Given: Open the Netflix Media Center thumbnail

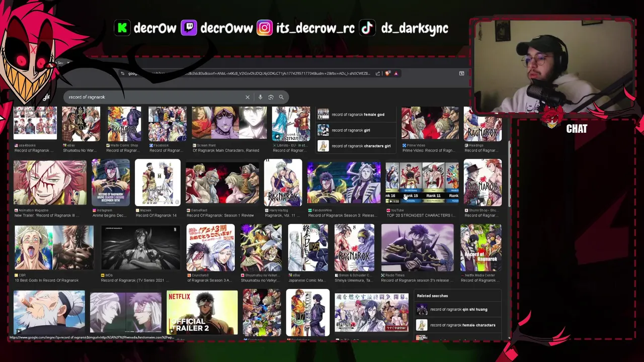Looking at the screenshot, I should (x=481, y=248).
